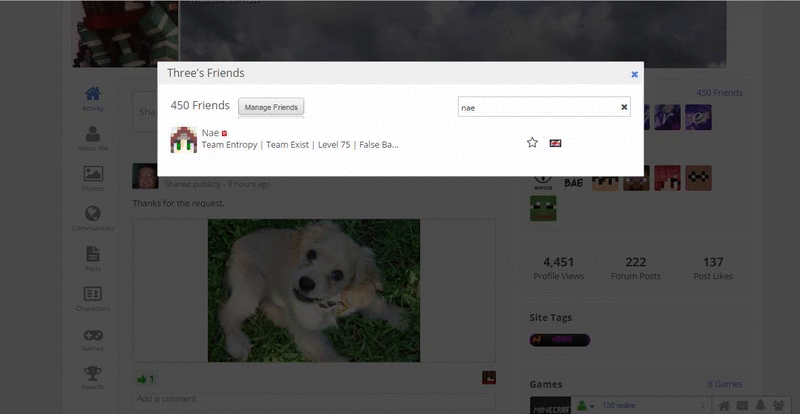The width and height of the screenshot is (800, 414).
Task: Open the Minecraft game tile
Action: [550, 405]
